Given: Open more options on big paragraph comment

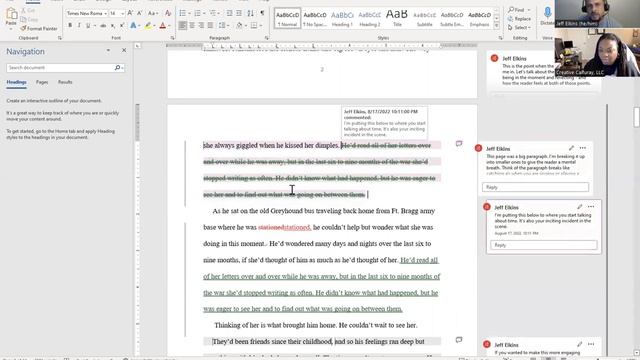Looking at the screenshot, I should click(583, 148).
